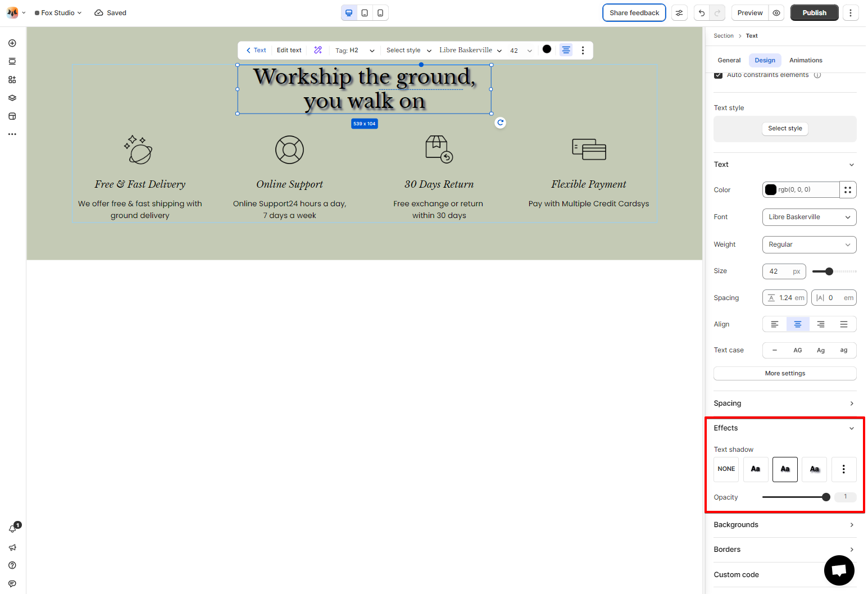Switch to Animations tab
The height and width of the screenshot is (594, 868).
[x=806, y=60]
